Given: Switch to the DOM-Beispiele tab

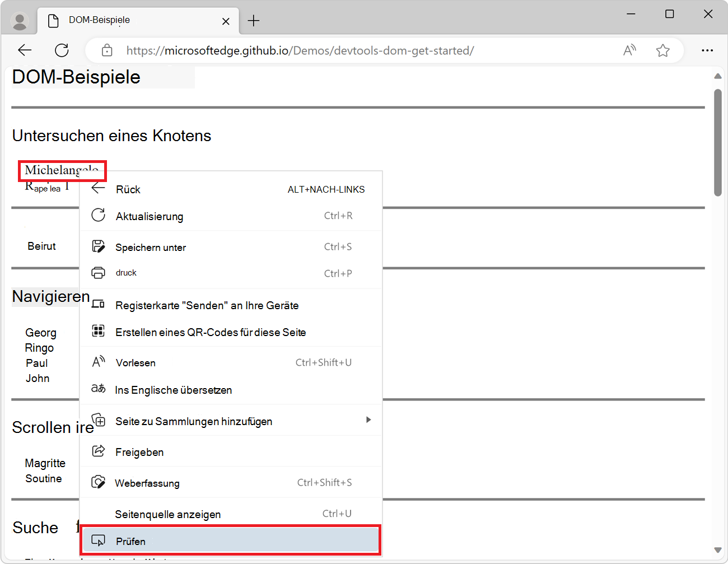Looking at the screenshot, I should pos(139,21).
